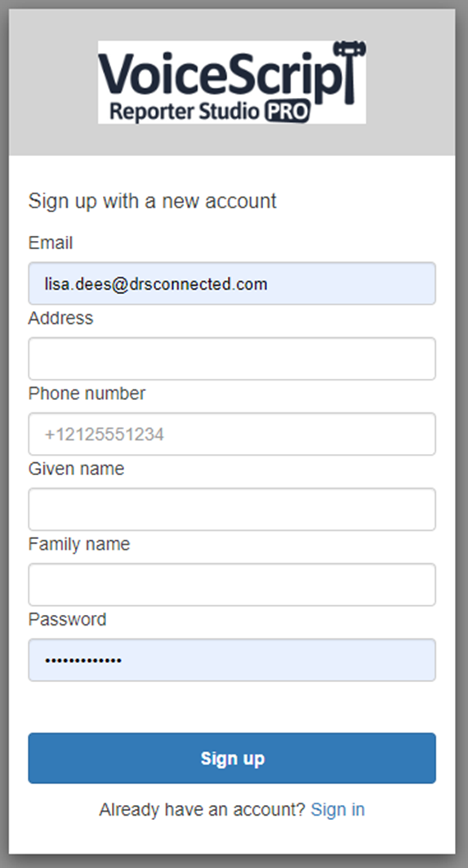The image size is (468, 868).
Task: Click the VoiceScript Reporter Studio logo
Action: click(x=232, y=82)
